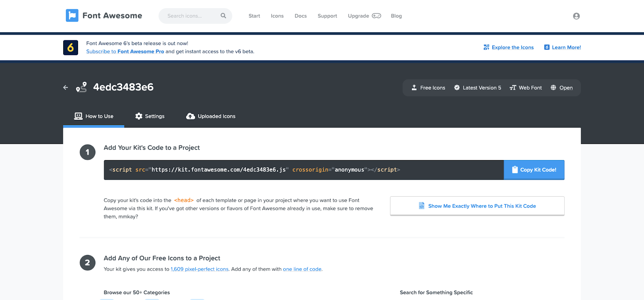Click the Uploaded Icons cloud icon
The width and height of the screenshot is (644, 300).
pyautogui.click(x=190, y=116)
